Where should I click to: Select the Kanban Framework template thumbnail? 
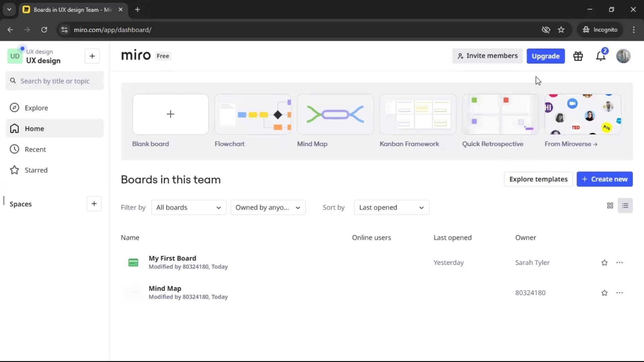tap(418, 115)
